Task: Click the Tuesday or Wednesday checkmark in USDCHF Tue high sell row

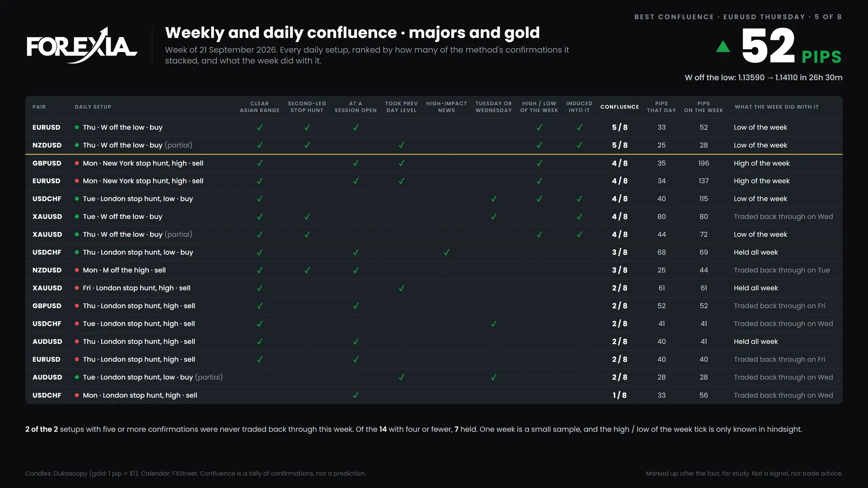Action: [494, 324]
